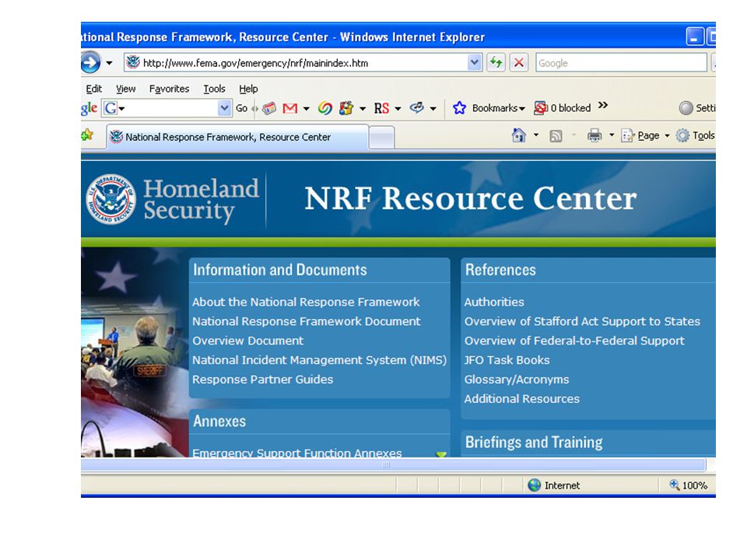Click the news card icon in Google toolbar
Image resolution: width=747 pixels, height=560 pixels.
pos(269,109)
